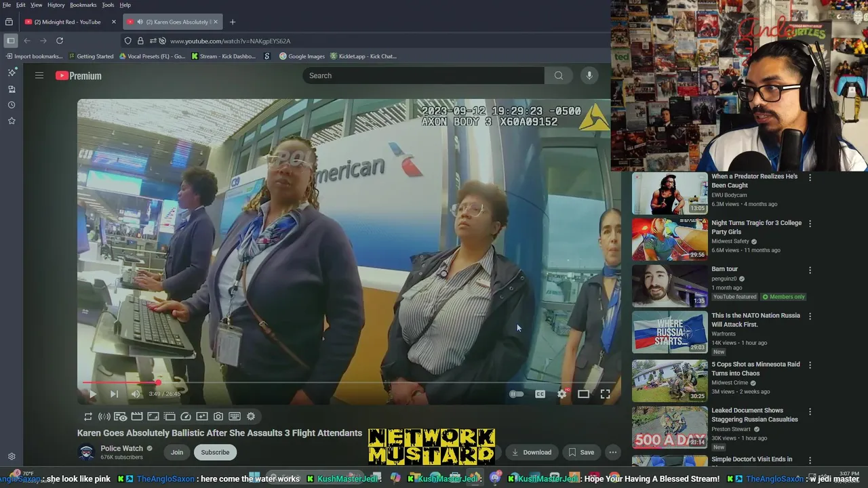Click the Police Watch channel avatar

[x=86, y=452]
